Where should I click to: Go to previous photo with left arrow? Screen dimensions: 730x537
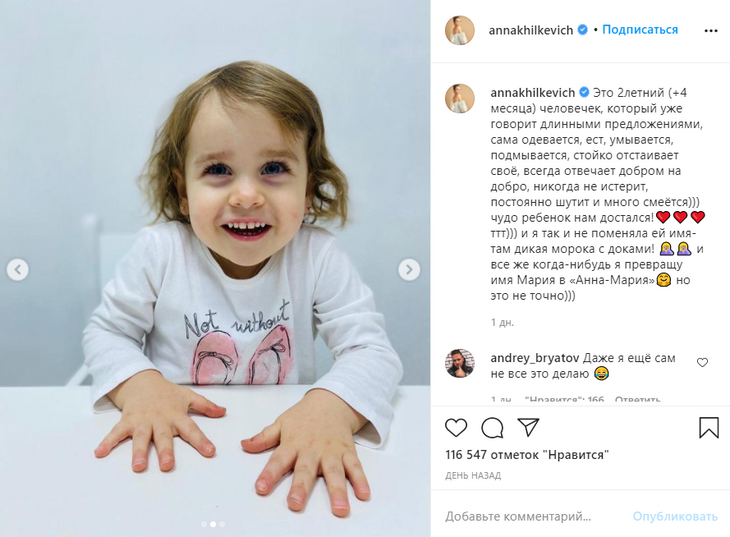point(18,270)
